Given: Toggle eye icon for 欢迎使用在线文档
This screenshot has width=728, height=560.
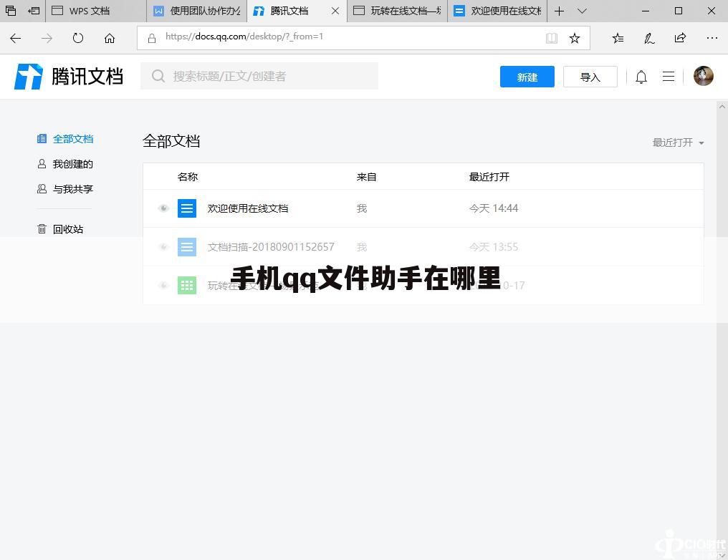Looking at the screenshot, I should [163, 208].
